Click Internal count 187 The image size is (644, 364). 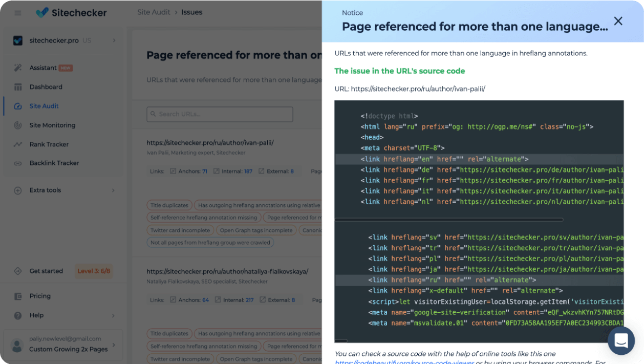pos(248,172)
